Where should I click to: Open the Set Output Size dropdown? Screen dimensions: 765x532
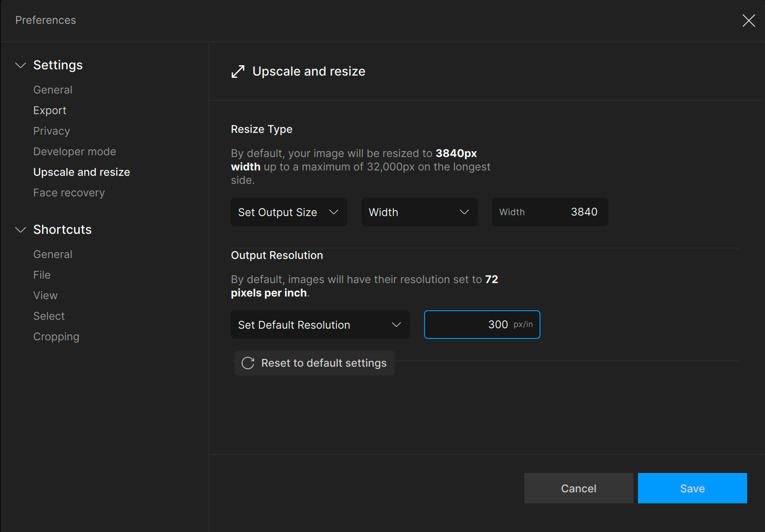(289, 212)
